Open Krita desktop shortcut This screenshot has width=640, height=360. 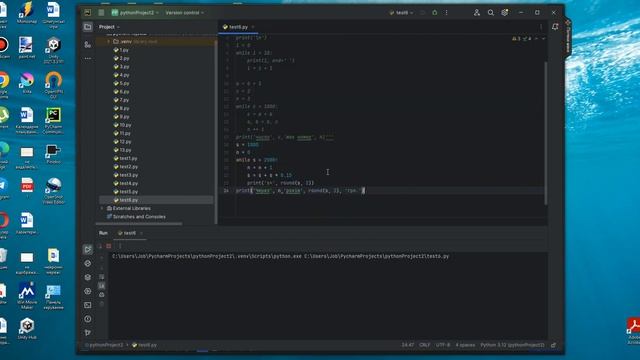pos(27,83)
